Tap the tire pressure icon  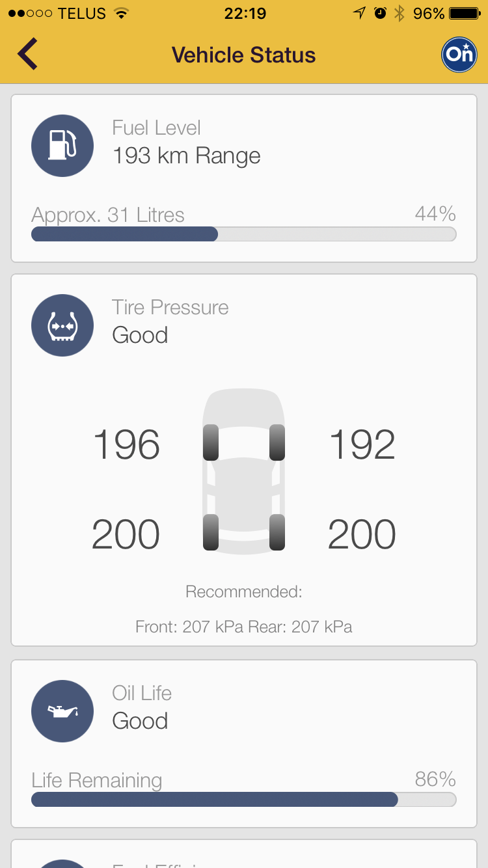point(62,325)
